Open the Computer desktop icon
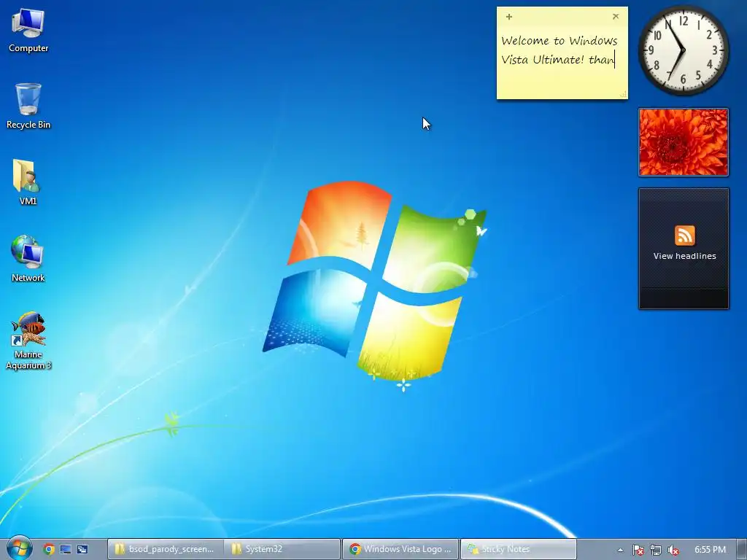 28,31
